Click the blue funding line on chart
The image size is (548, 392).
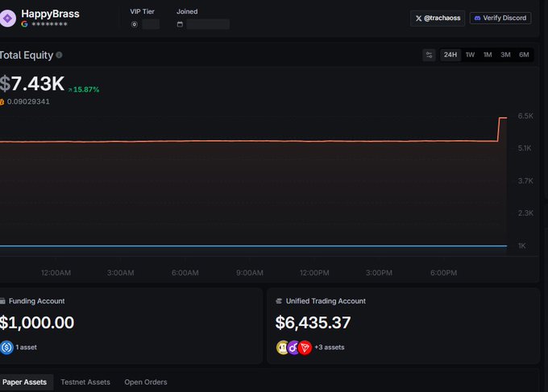point(253,246)
